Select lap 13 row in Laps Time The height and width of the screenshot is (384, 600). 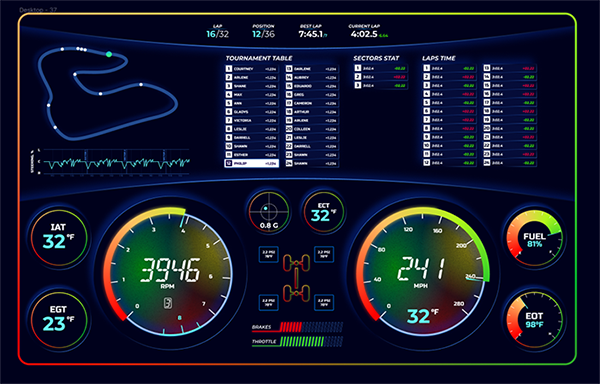point(510,68)
